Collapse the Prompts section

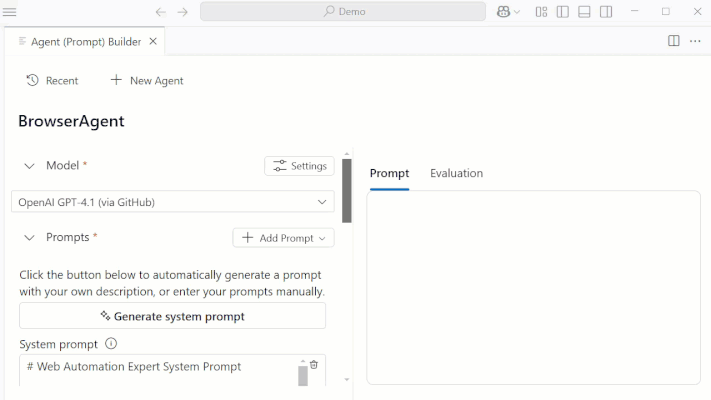click(x=29, y=238)
